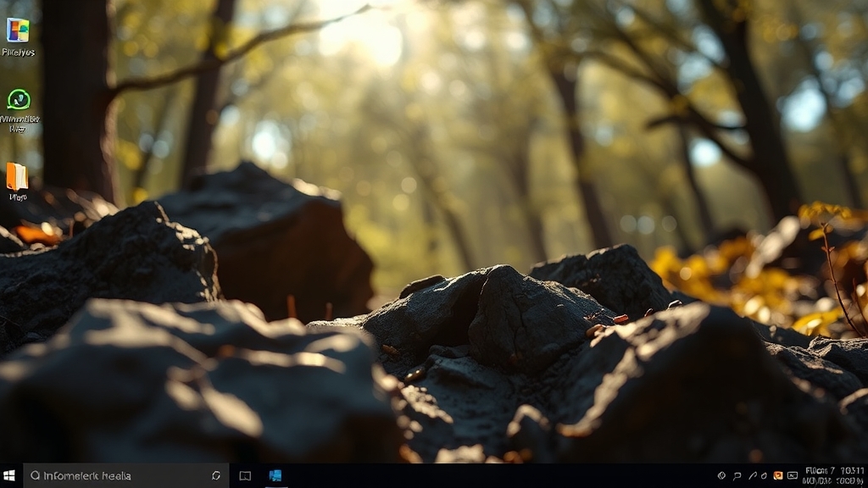
Task: Open the orange book desktop shortcut
Action: pos(17,176)
